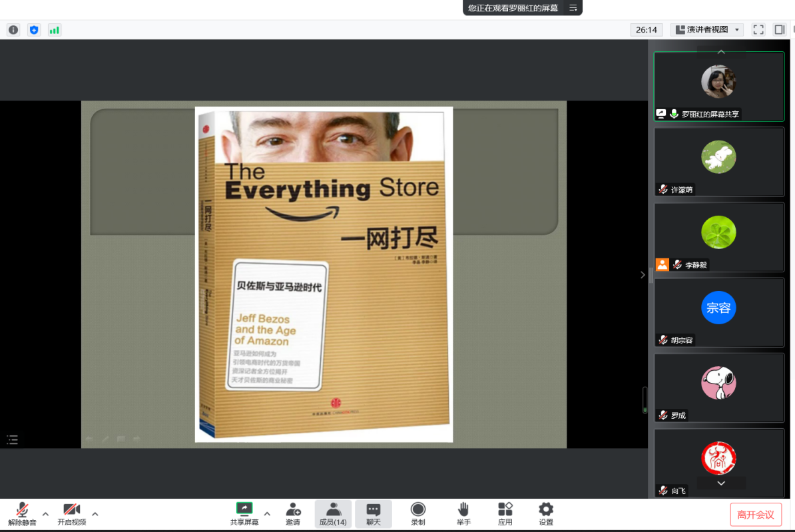Image resolution: width=795 pixels, height=532 pixels.
Task: Select 李静毅 participant tile
Action: (719, 237)
